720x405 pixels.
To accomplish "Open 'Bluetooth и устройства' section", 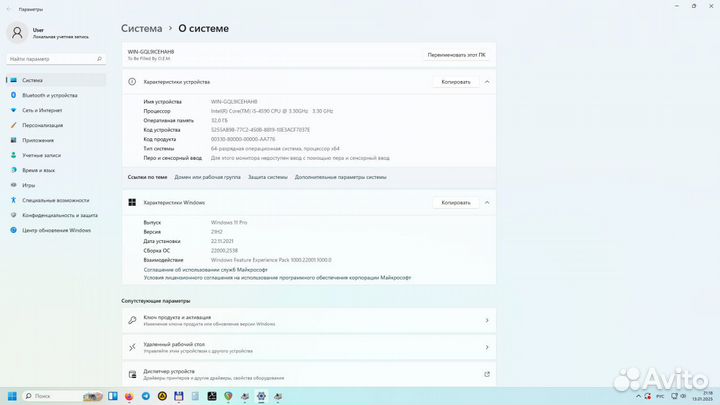I will [x=56, y=95].
